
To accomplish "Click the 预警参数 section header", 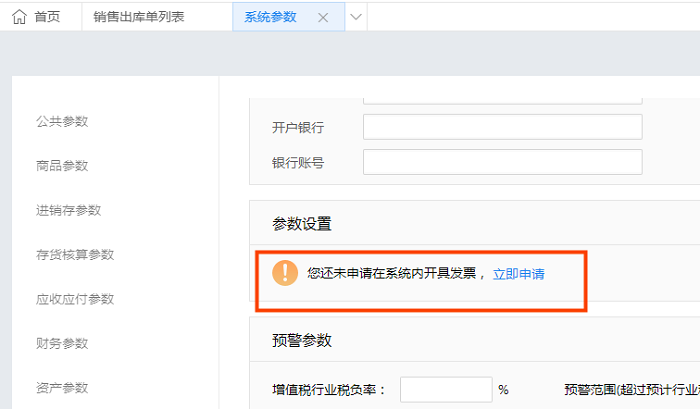I will tap(302, 341).
